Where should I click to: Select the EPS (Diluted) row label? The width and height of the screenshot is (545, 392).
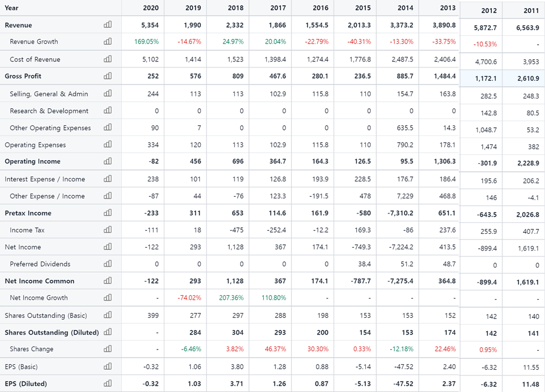click(x=25, y=384)
